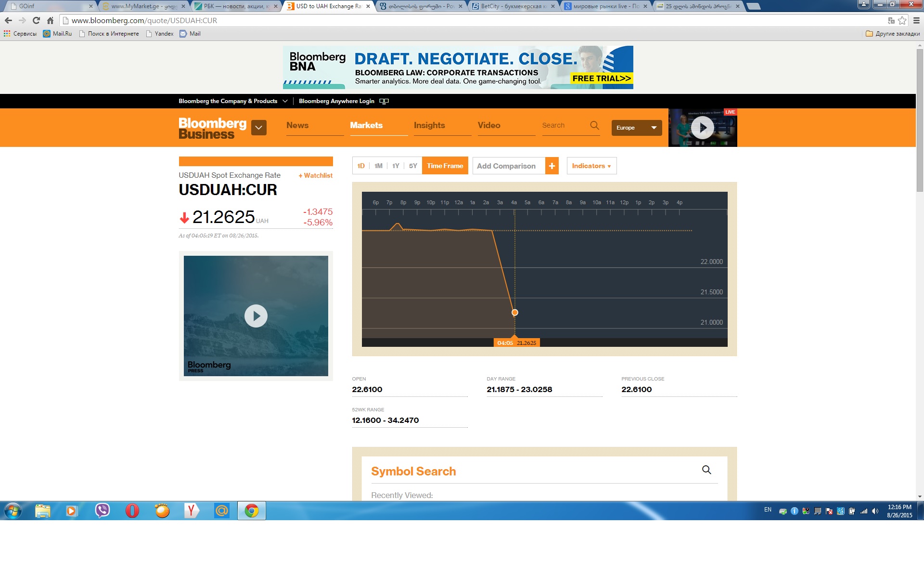Click the Time Frame button
Viewport: 924px width, 578px height.
coord(445,166)
